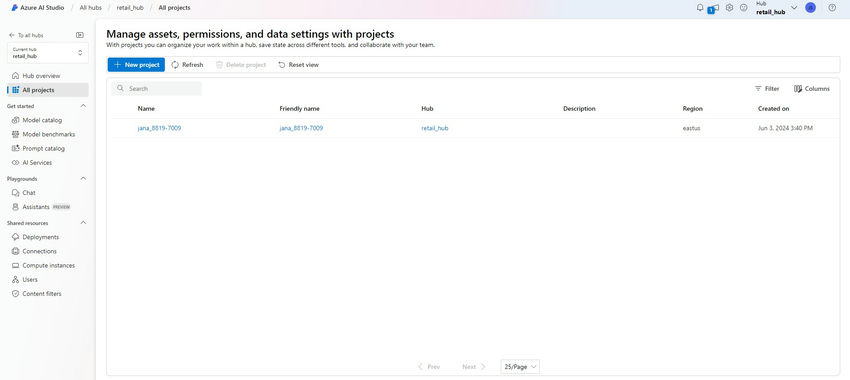Click the Deployments rocket icon
Image resolution: width=850 pixels, height=380 pixels.
15,237
